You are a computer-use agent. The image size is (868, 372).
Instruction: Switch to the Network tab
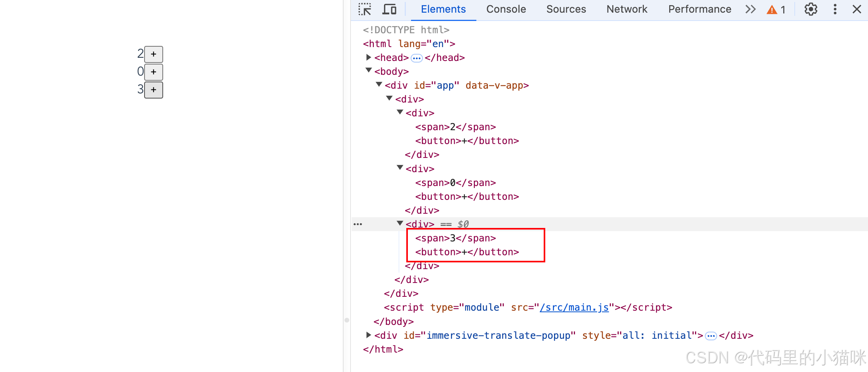coord(626,9)
